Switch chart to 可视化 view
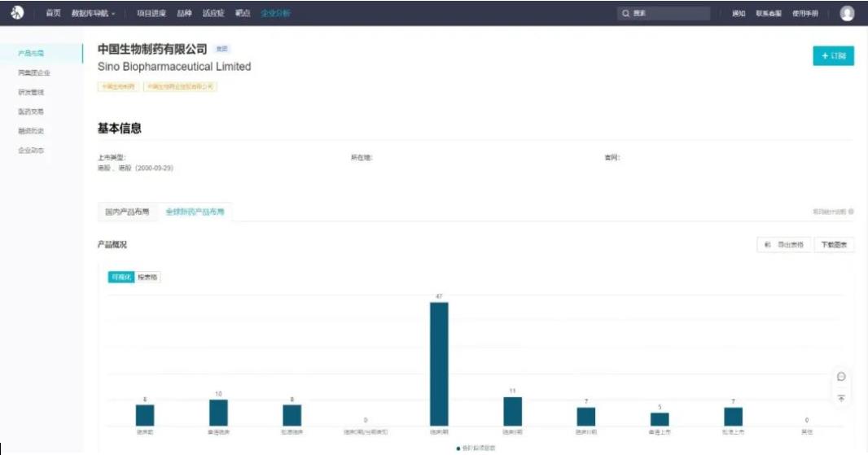Image resolution: width=868 pixels, height=455 pixels. [121, 277]
